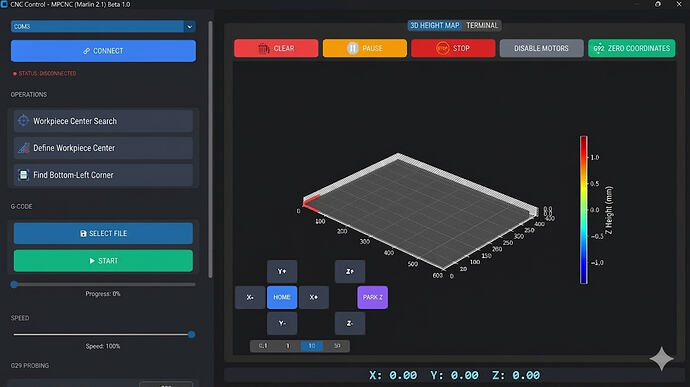Select jog step size 10
The image size is (690, 387).
(x=312, y=346)
